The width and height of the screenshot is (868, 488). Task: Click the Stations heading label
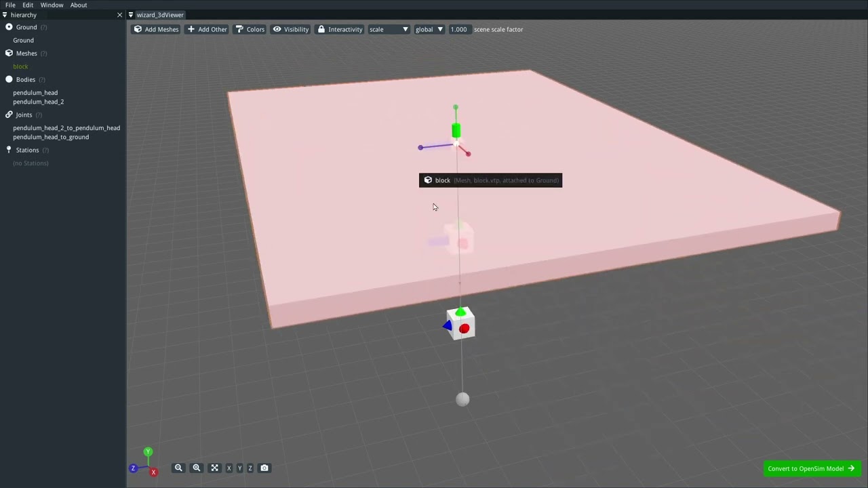click(x=28, y=150)
